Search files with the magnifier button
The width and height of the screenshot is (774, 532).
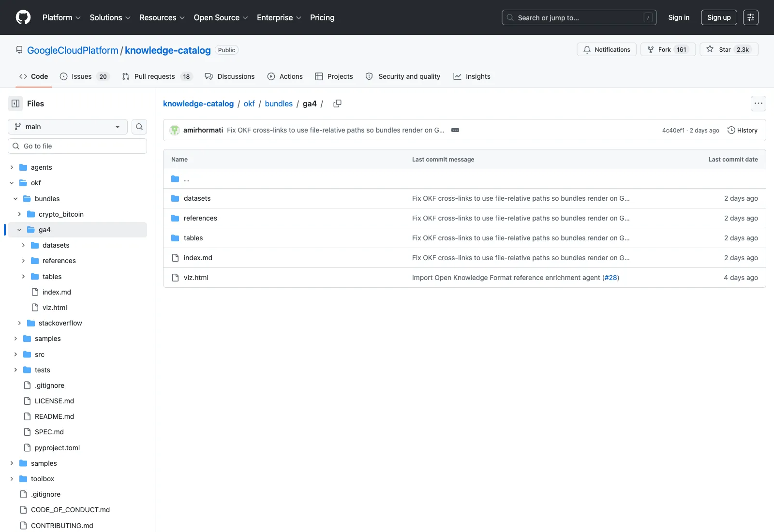pyautogui.click(x=139, y=127)
